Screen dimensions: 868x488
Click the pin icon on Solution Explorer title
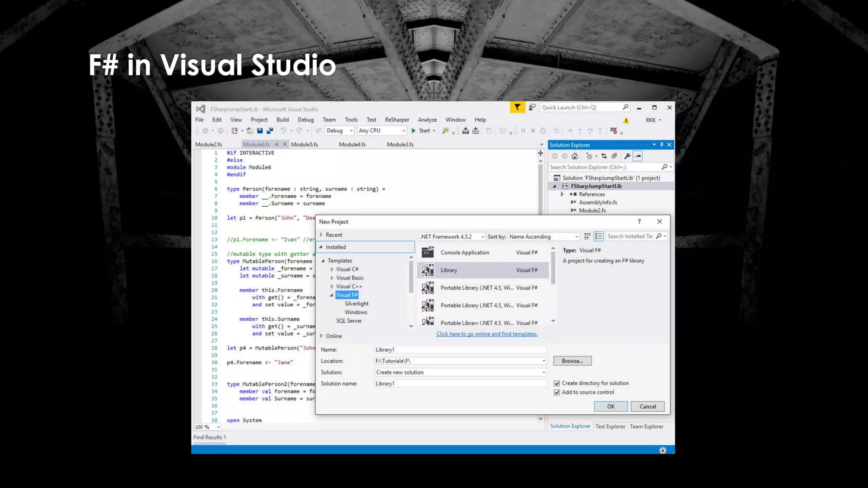(x=662, y=145)
